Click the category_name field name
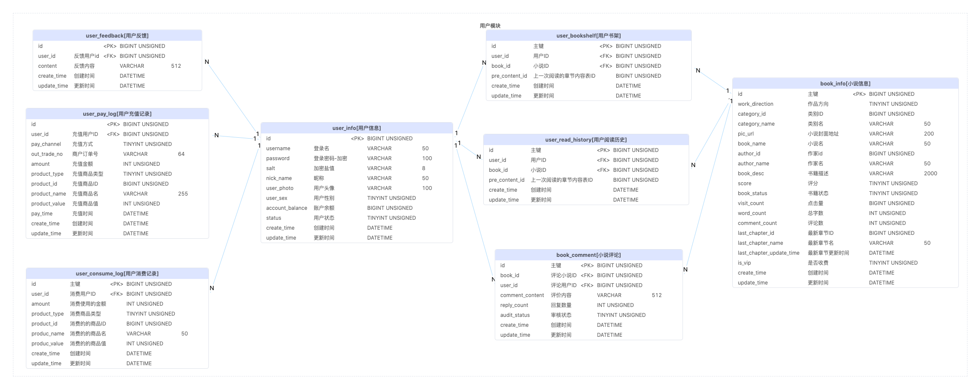 point(756,124)
